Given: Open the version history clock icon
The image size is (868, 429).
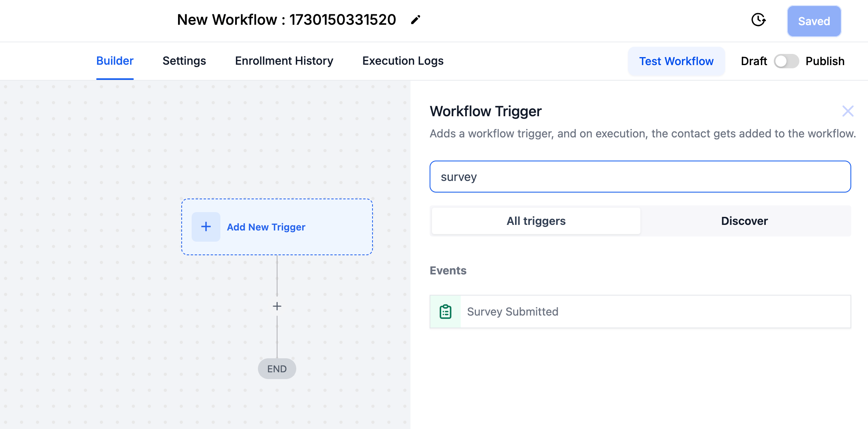Looking at the screenshot, I should 758,20.
